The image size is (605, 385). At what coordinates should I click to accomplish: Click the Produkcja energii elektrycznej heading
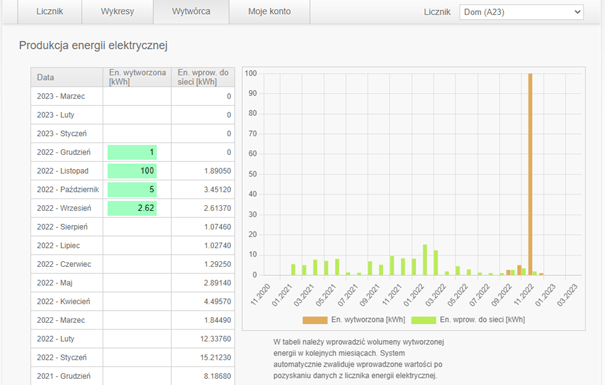click(x=93, y=46)
